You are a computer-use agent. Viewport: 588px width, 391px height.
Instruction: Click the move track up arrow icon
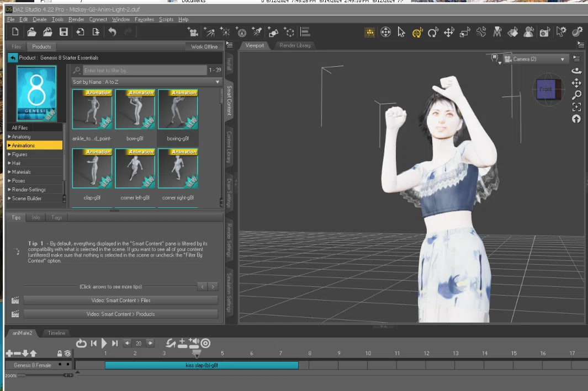33,353
